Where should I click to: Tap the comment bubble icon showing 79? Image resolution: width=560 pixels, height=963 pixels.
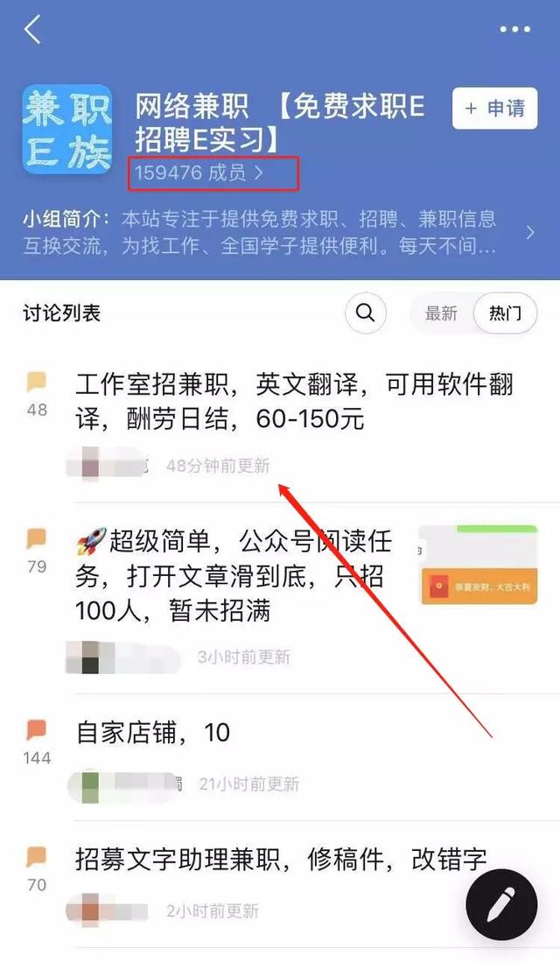37,538
